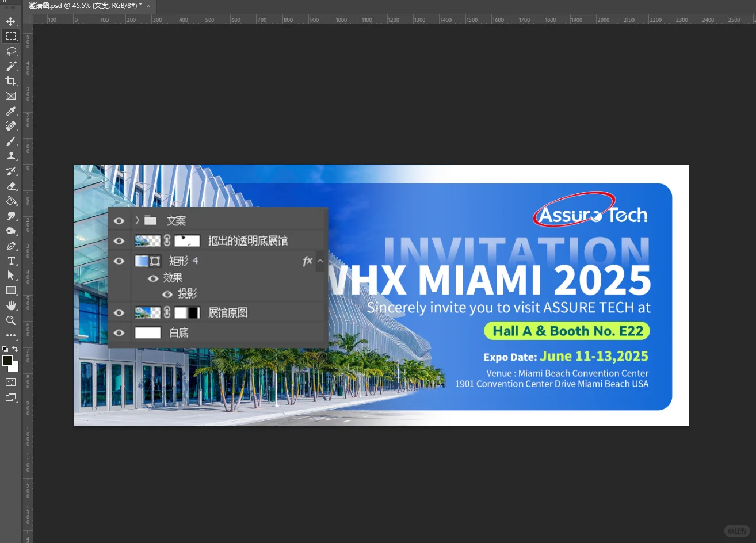Toggle the mask link on 展馆原图 layer

tap(167, 312)
